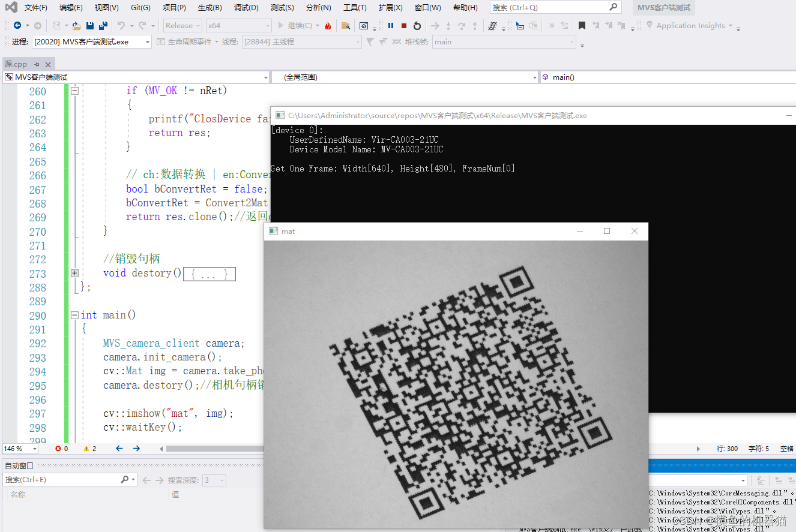This screenshot has height=532, width=796.
Task: Click the Navigate Backward arrow in toolbar
Action: [x=17, y=26]
